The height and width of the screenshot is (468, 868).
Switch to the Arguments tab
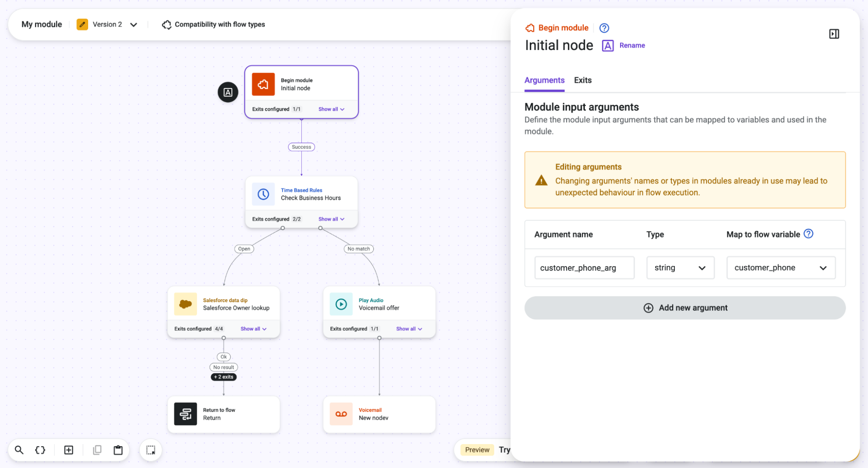(x=544, y=80)
